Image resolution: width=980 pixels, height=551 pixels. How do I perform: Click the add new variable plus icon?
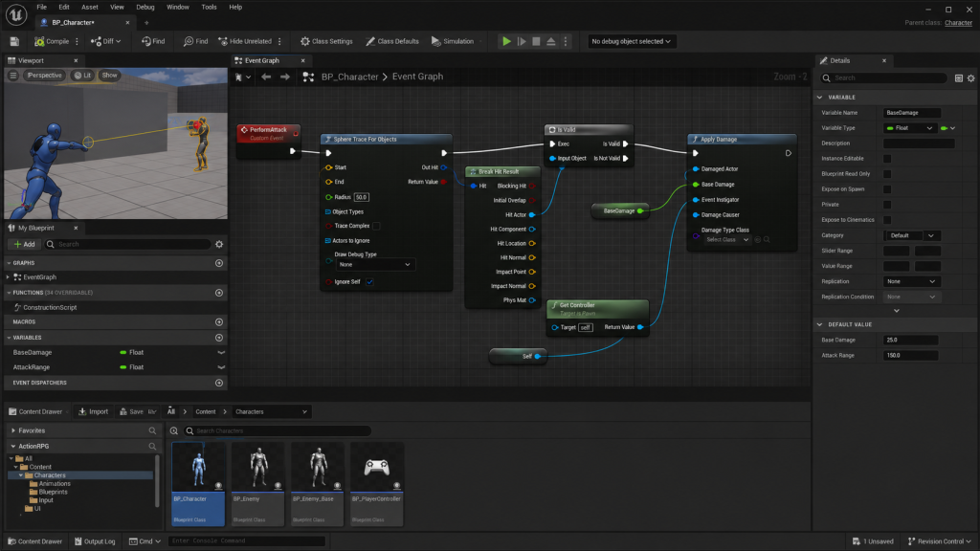click(219, 338)
